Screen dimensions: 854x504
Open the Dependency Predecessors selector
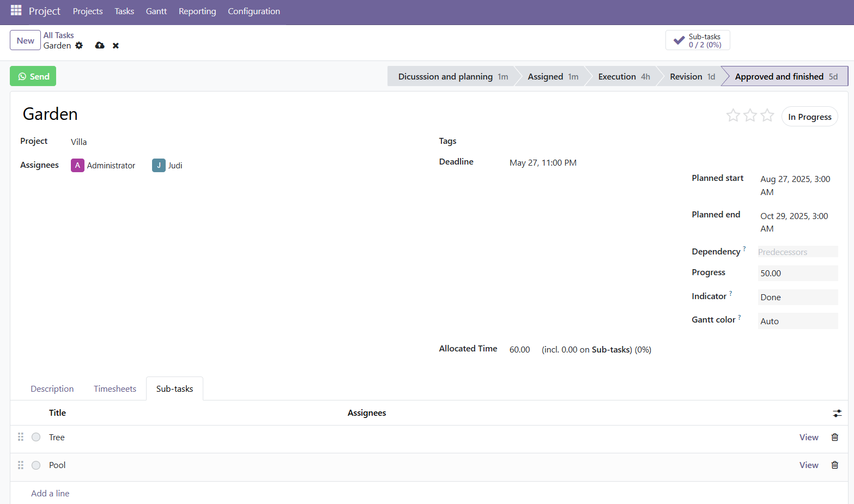coord(797,252)
